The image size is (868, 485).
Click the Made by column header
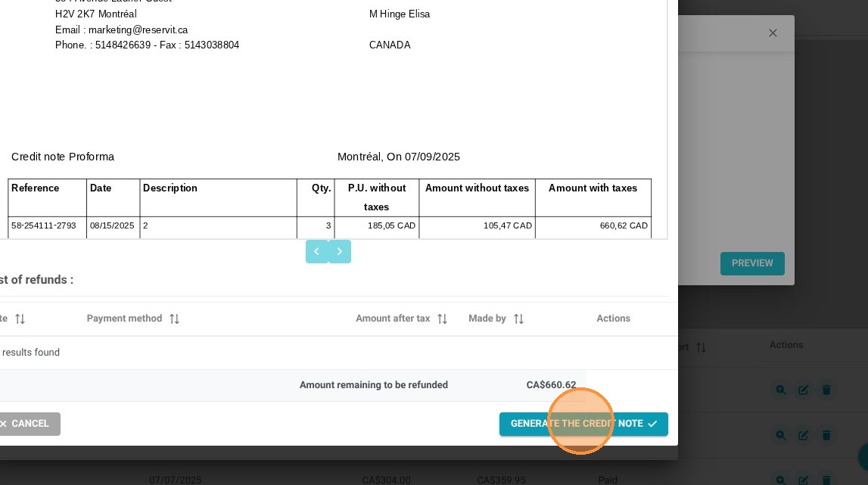pyautogui.click(x=487, y=319)
